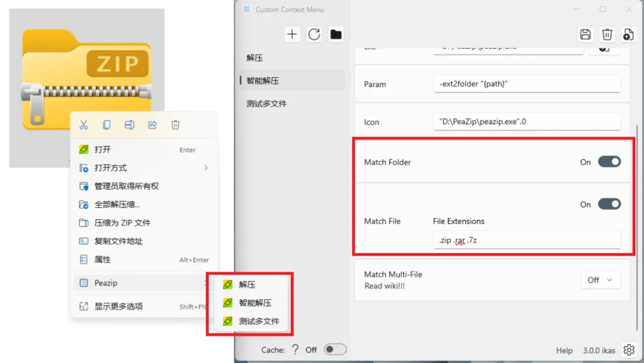The image size is (644, 363).
Task: Click the hamburger menu icon in title bar
Action: pos(246,9)
